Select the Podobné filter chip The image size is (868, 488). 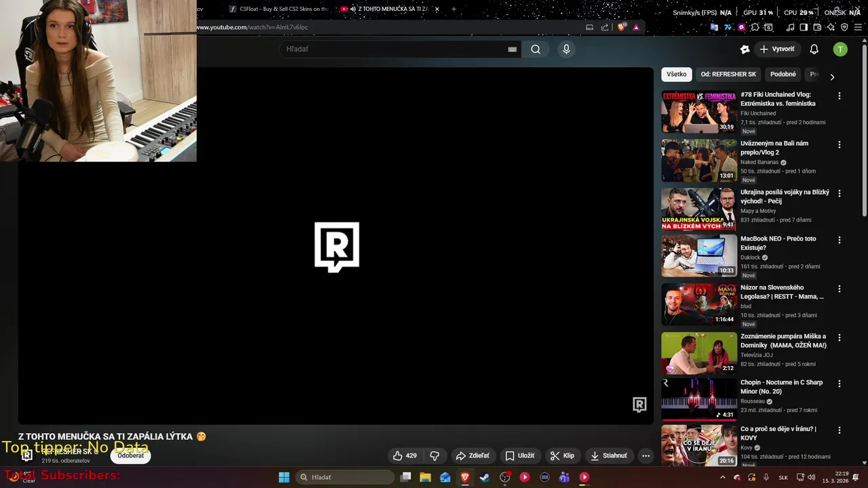(783, 75)
